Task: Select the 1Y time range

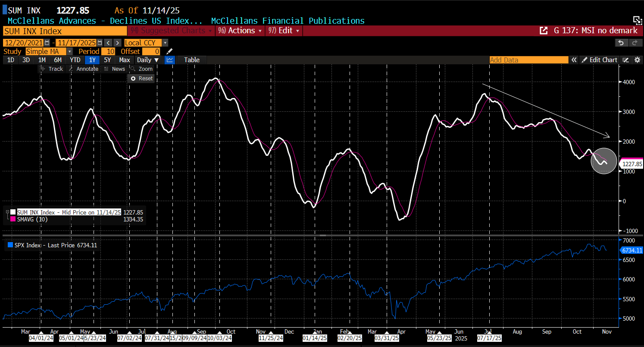Action: coord(91,60)
